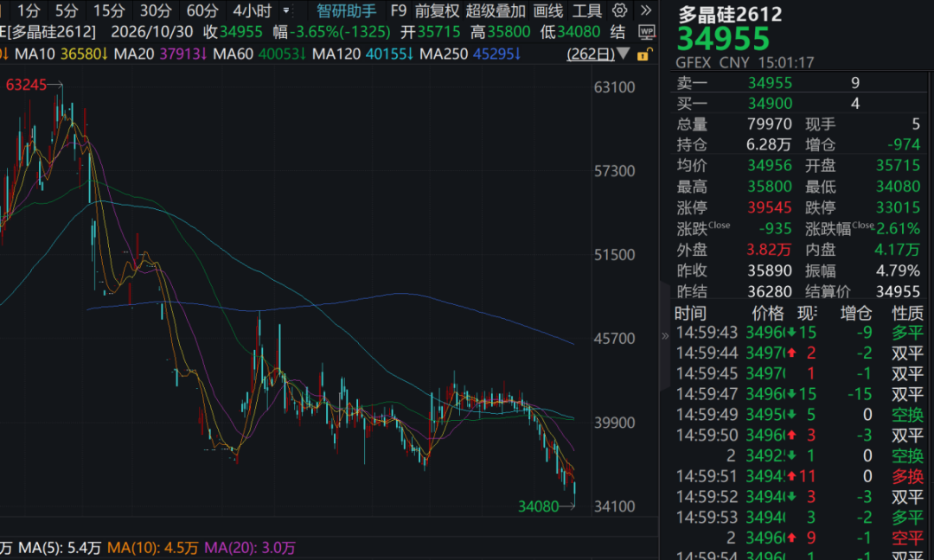Click the MA250 45295 indicator label

coord(470,54)
